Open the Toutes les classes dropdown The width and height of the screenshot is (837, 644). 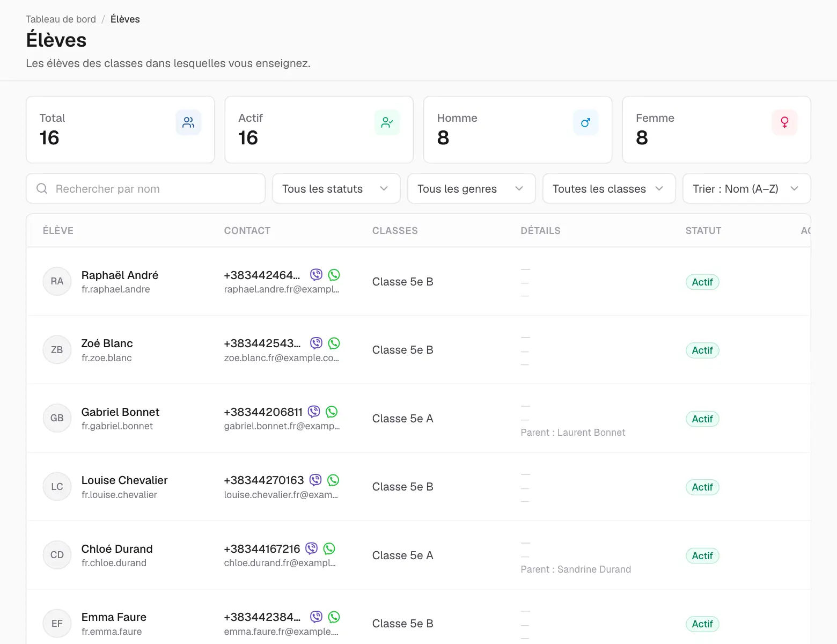(609, 188)
